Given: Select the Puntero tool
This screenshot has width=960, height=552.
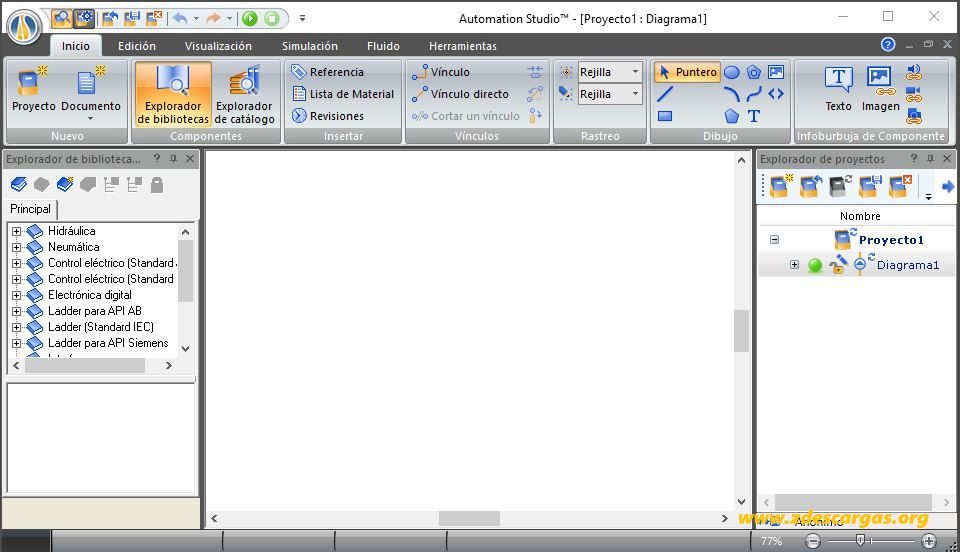Looking at the screenshot, I should click(x=688, y=72).
